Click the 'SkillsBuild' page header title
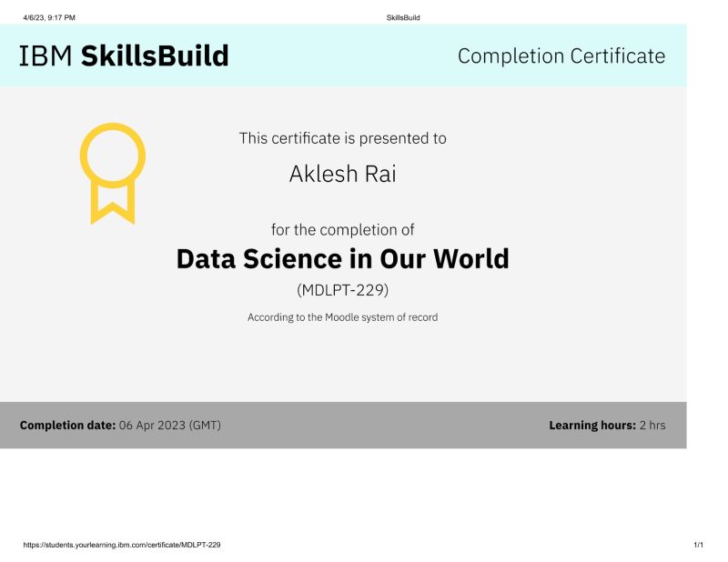This screenshot has width=728, height=562. [403, 17]
